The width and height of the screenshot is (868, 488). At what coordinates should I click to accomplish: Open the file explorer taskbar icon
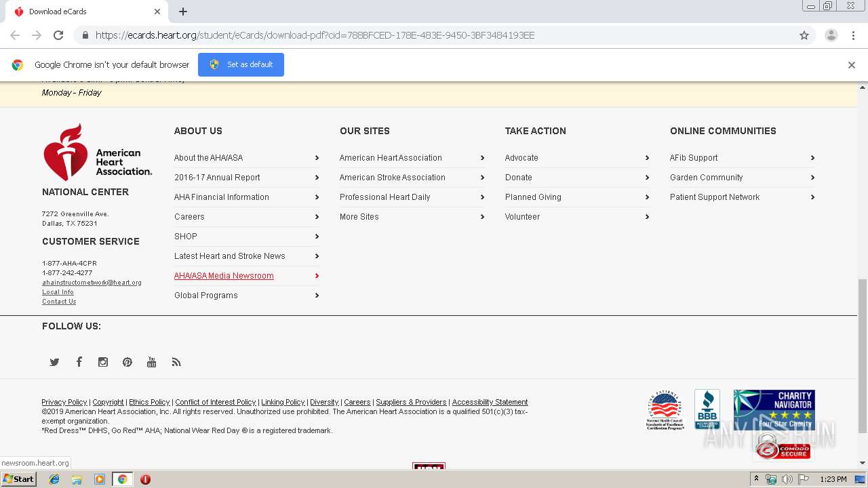pos(77,479)
